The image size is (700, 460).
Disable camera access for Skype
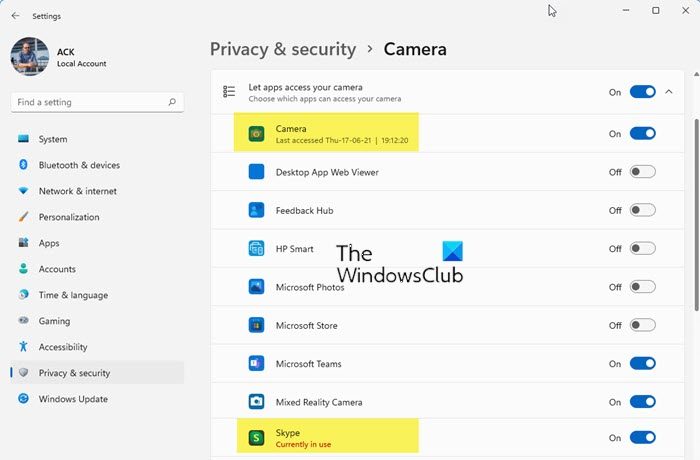pos(642,437)
